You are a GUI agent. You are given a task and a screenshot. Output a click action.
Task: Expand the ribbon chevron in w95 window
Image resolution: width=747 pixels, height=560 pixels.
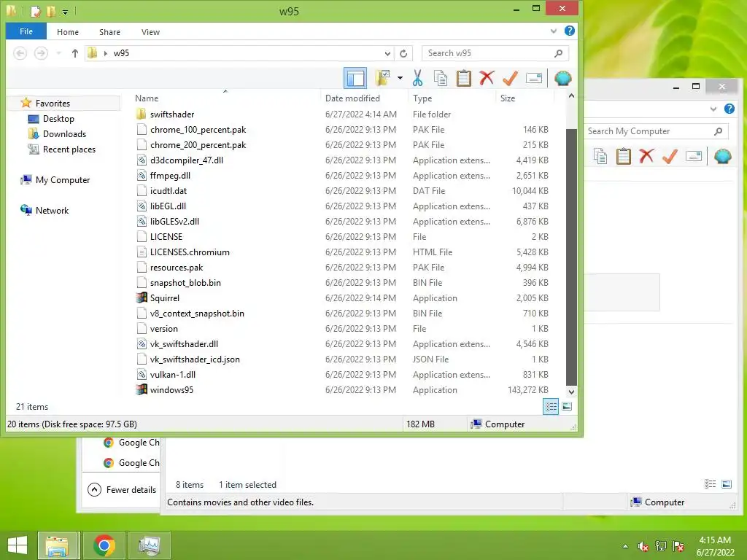[x=553, y=31]
